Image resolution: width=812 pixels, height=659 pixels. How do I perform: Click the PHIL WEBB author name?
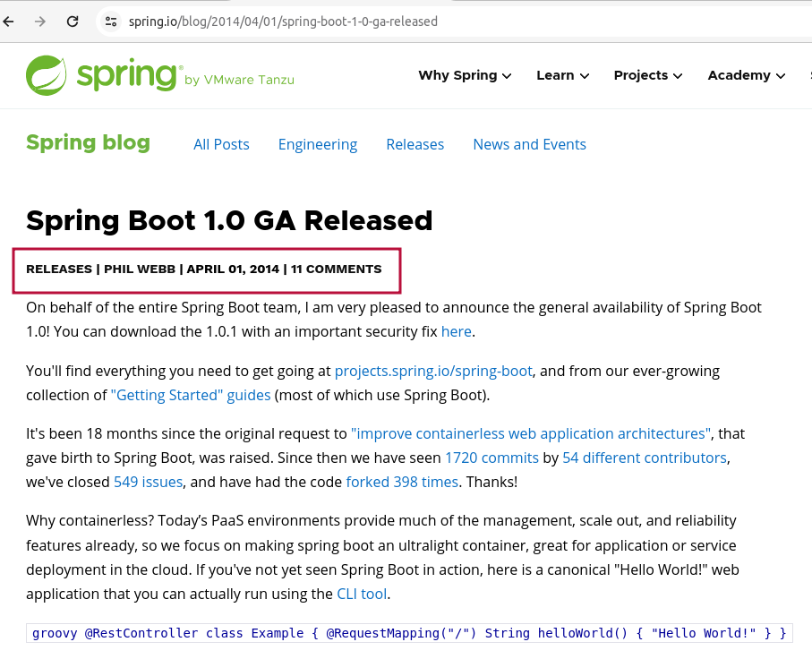click(x=140, y=269)
